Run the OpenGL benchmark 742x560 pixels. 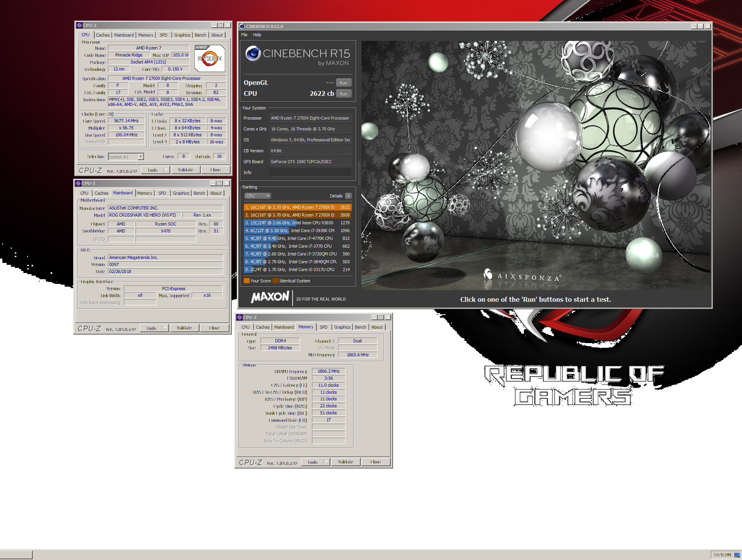click(343, 83)
